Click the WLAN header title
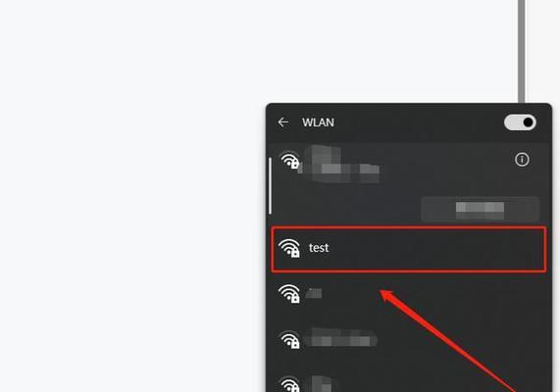560x392 pixels. point(318,122)
